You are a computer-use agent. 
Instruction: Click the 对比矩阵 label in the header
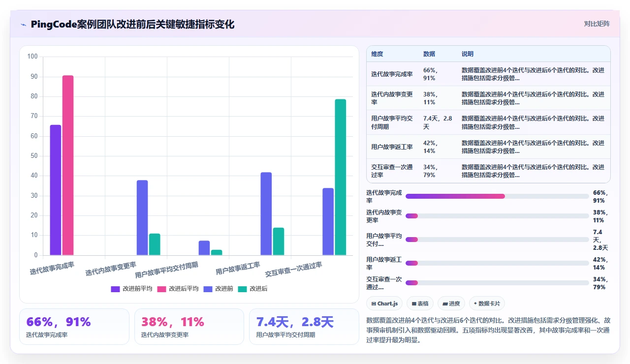coord(597,24)
